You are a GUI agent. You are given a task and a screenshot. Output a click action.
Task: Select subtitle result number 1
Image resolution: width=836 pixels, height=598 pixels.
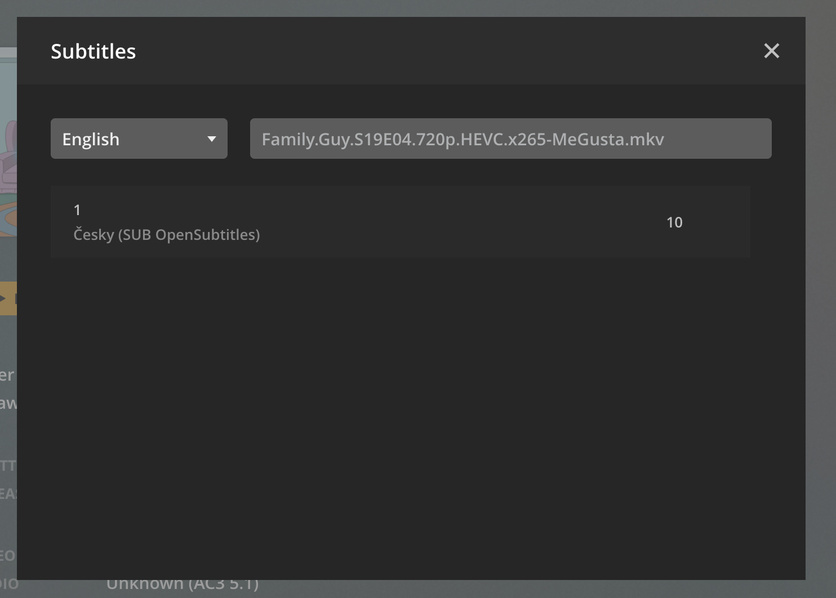[x=400, y=222]
